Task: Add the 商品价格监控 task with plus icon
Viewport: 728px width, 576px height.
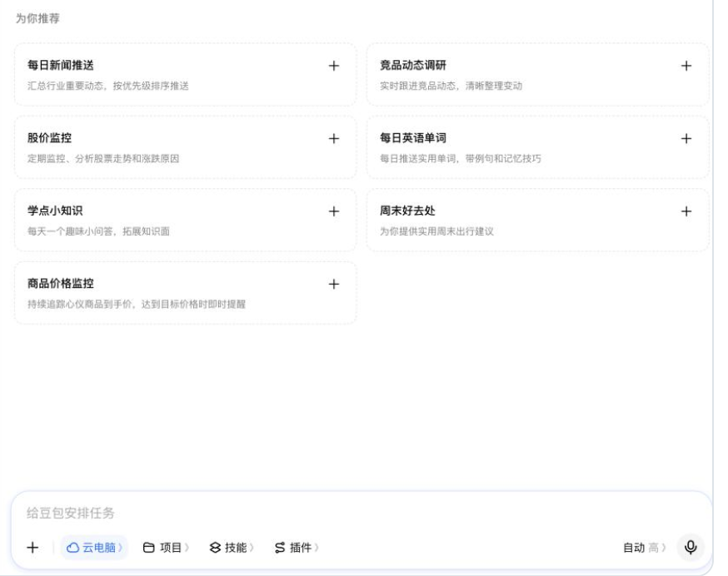Action: [x=333, y=284]
